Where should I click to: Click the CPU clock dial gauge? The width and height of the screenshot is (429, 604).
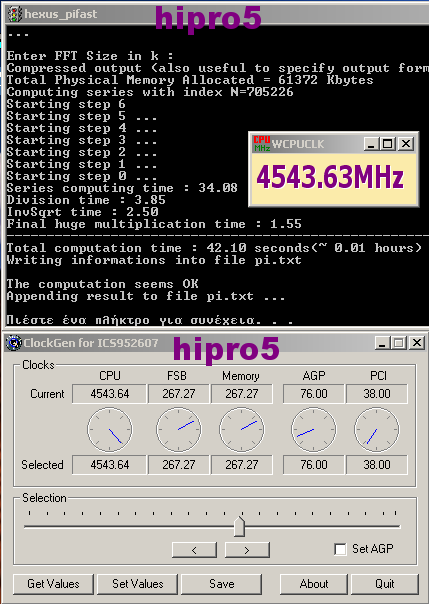[x=110, y=430]
